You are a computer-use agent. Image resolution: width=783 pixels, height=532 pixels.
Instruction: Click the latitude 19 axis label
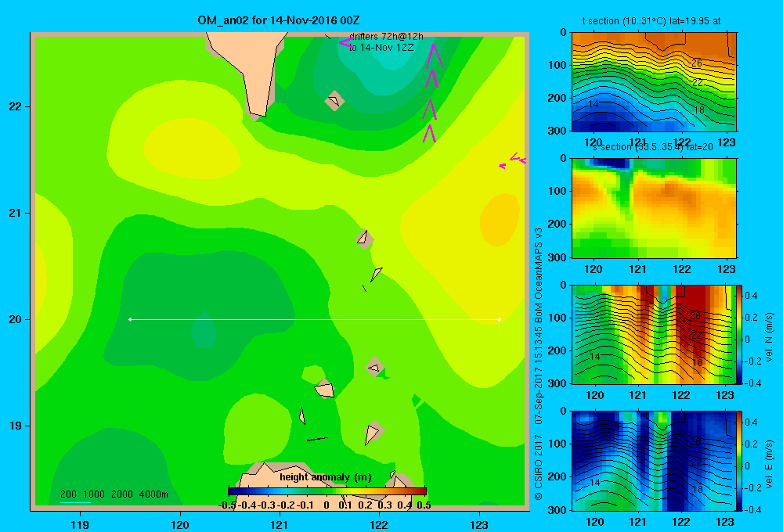pos(15,426)
